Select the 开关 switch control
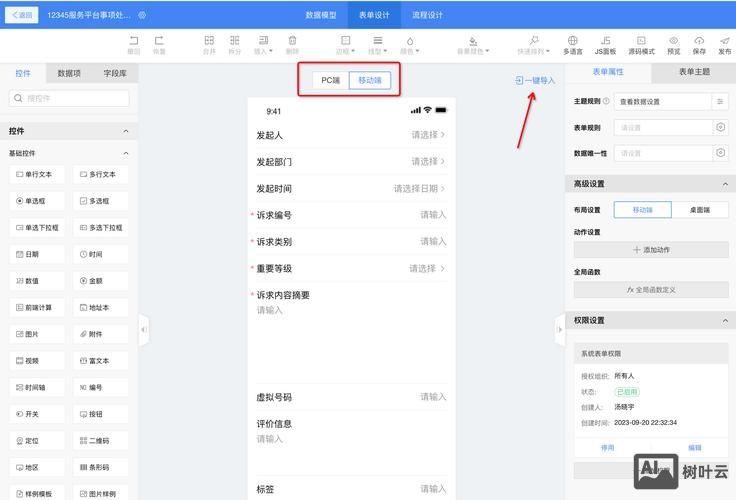Screen dimensions: 736x500 pyautogui.click(x=37, y=414)
